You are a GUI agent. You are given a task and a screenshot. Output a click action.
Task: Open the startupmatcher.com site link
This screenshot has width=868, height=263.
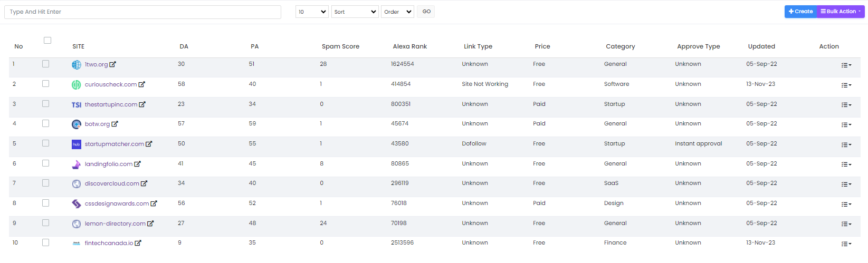(115, 144)
